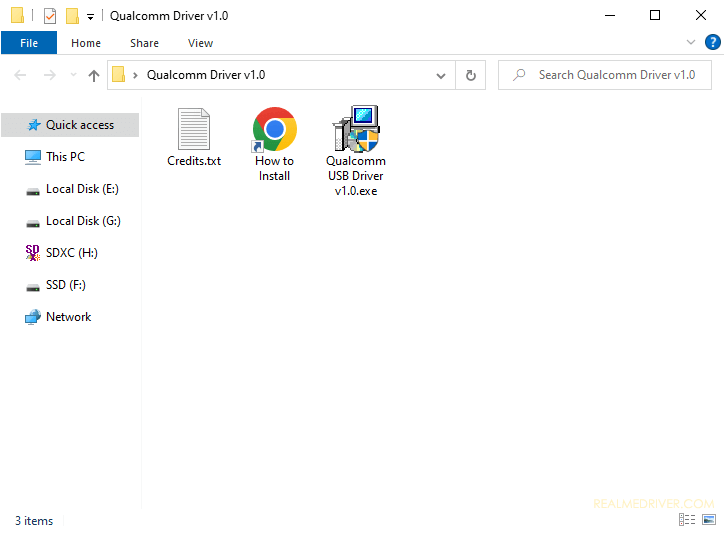This screenshot has height=533, width=725.
Task: Click the address bar path chevron
Action: click(x=135, y=75)
